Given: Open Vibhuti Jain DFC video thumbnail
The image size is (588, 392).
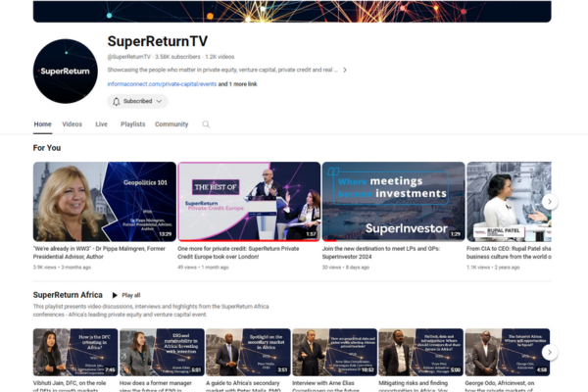Looking at the screenshot, I should click(x=75, y=352).
